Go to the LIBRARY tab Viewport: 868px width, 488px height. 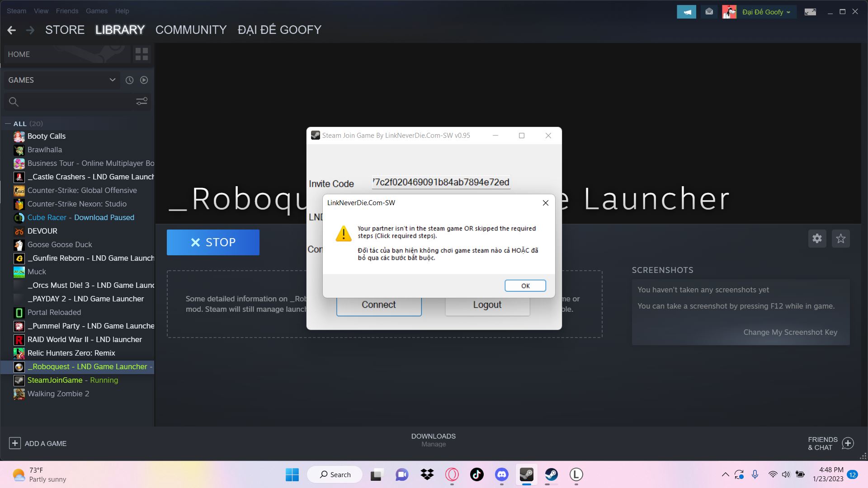click(120, 30)
